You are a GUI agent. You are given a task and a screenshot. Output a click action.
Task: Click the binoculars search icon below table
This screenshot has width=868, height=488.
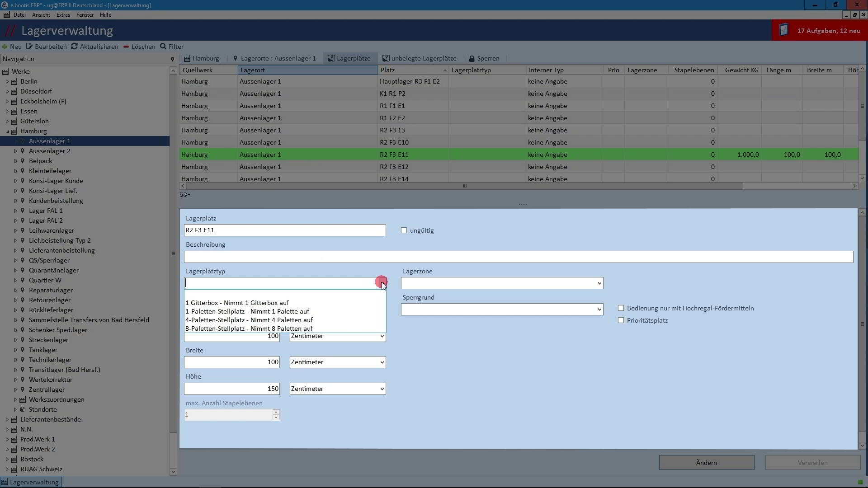(x=185, y=195)
